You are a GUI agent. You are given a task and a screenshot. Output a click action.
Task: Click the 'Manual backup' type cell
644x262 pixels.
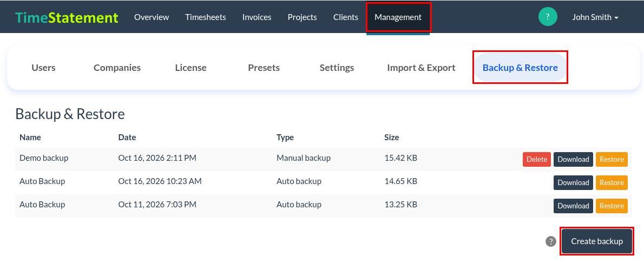(304, 158)
